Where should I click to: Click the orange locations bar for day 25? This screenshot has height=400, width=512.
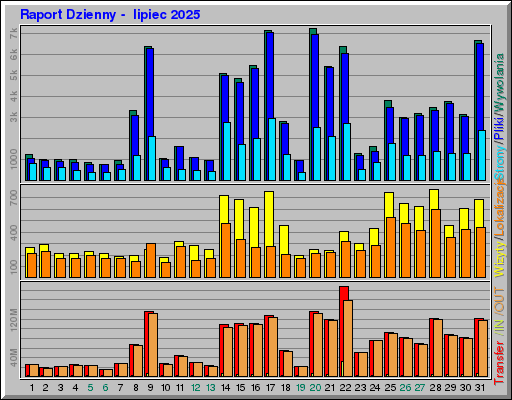click(391, 247)
